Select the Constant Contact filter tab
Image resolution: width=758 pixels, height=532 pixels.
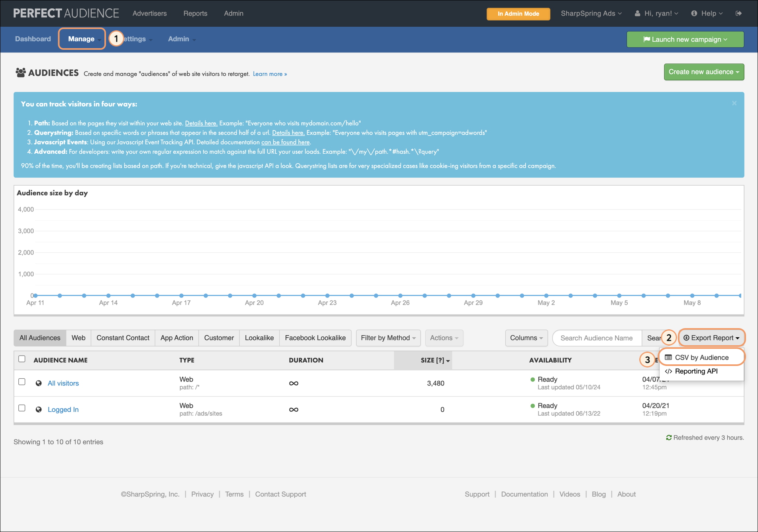click(x=123, y=338)
